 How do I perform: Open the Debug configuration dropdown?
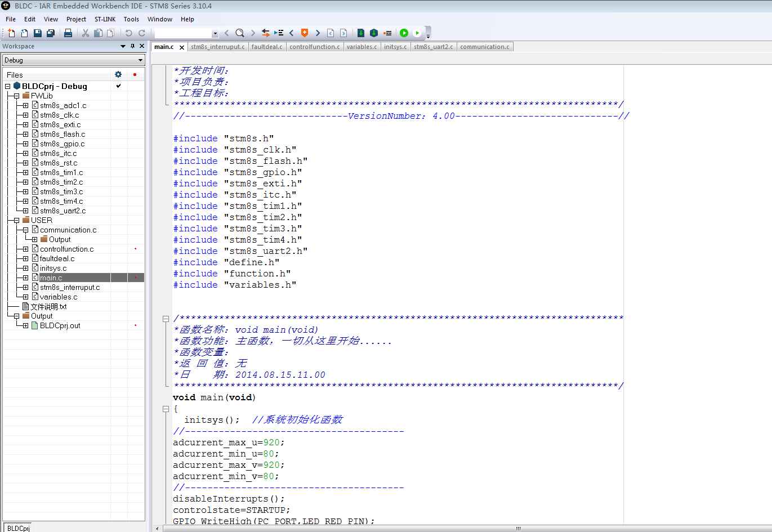[x=74, y=60]
